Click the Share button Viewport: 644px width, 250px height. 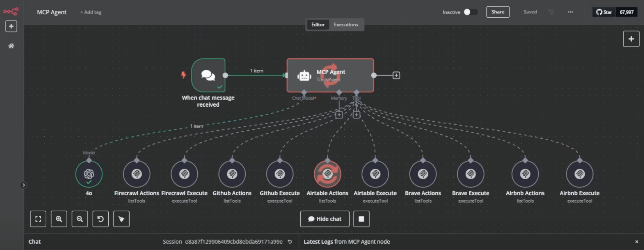click(x=498, y=12)
